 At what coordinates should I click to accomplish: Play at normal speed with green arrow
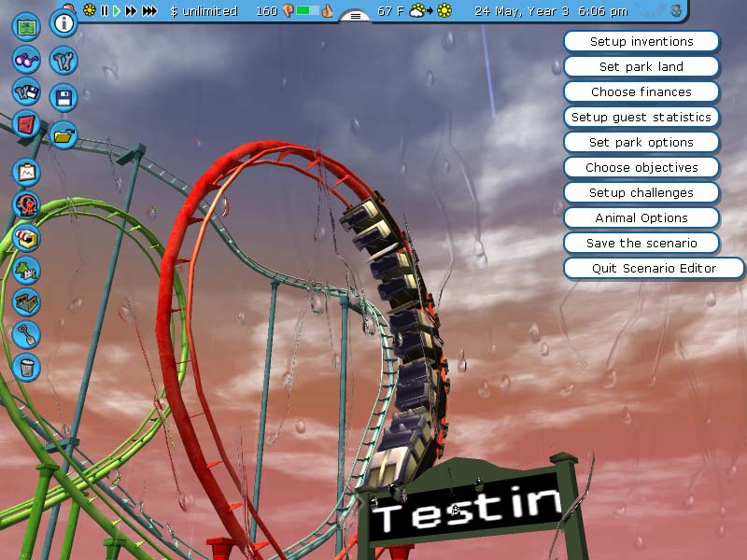(x=117, y=10)
